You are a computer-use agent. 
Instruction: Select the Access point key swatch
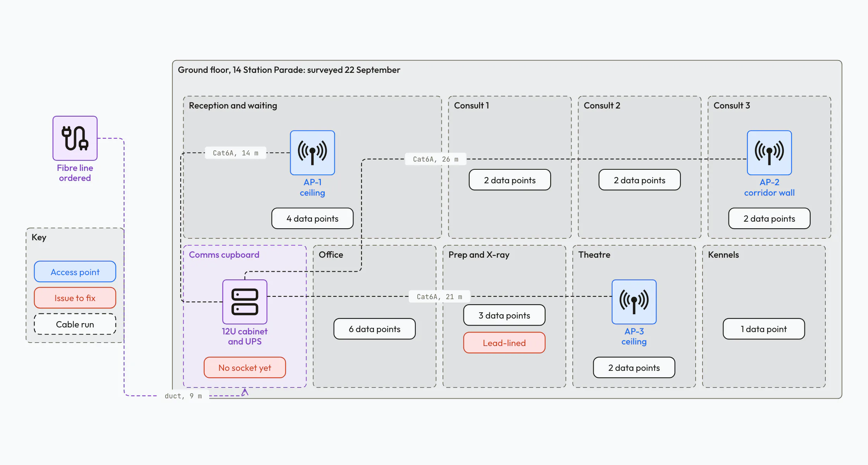click(75, 272)
